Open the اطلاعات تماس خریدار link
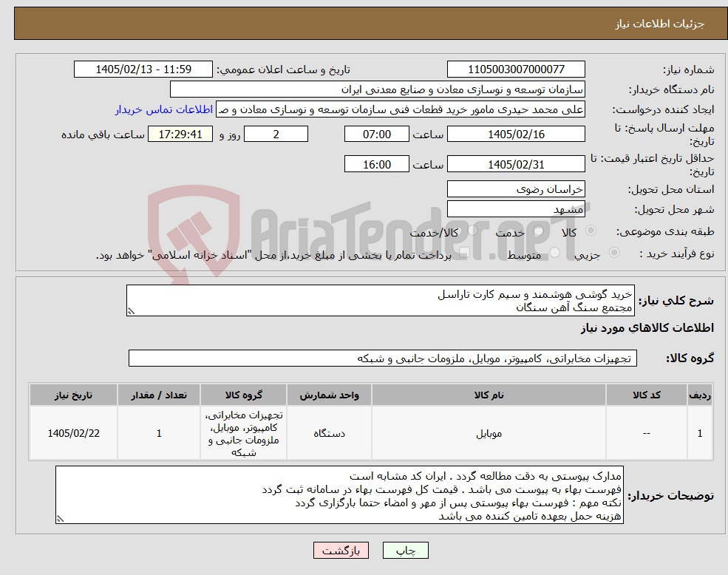Viewport: 728px width, 575px height. click(x=164, y=109)
